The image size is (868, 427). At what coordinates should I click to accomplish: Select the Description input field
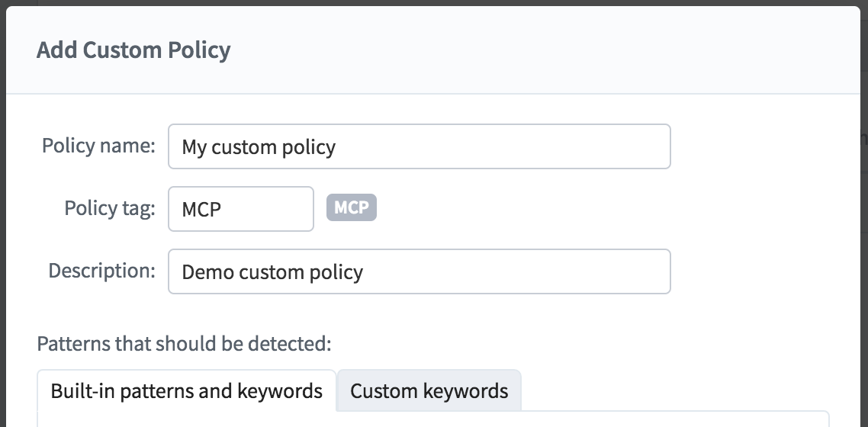point(419,271)
